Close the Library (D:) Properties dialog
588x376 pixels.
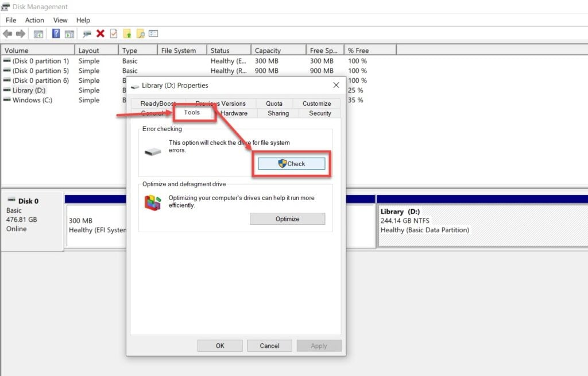click(x=336, y=85)
